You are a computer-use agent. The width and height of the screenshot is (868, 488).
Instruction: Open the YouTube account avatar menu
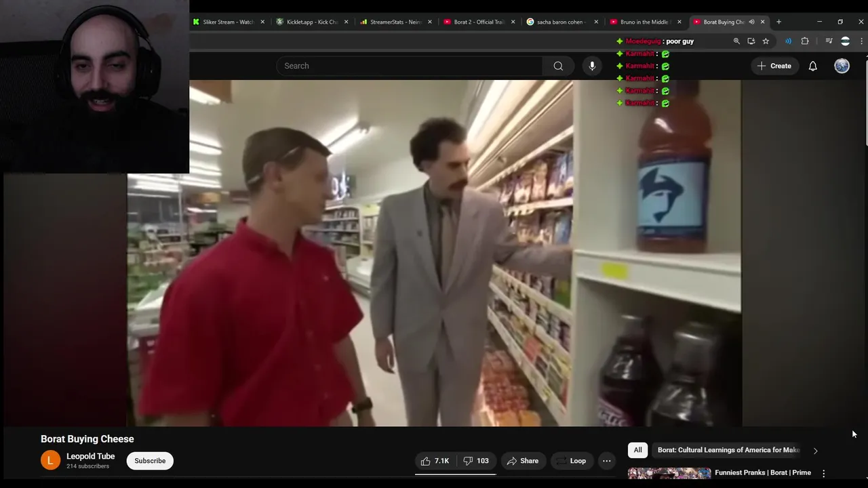click(842, 66)
